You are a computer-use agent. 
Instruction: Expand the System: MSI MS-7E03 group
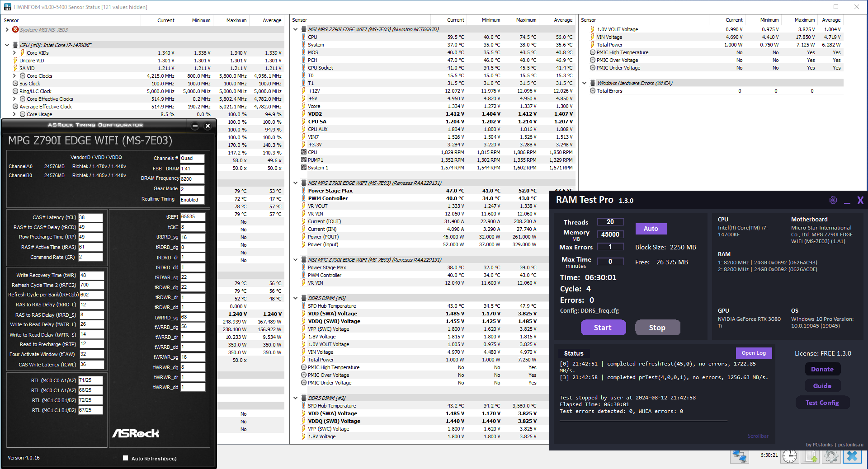(x=7, y=30)
